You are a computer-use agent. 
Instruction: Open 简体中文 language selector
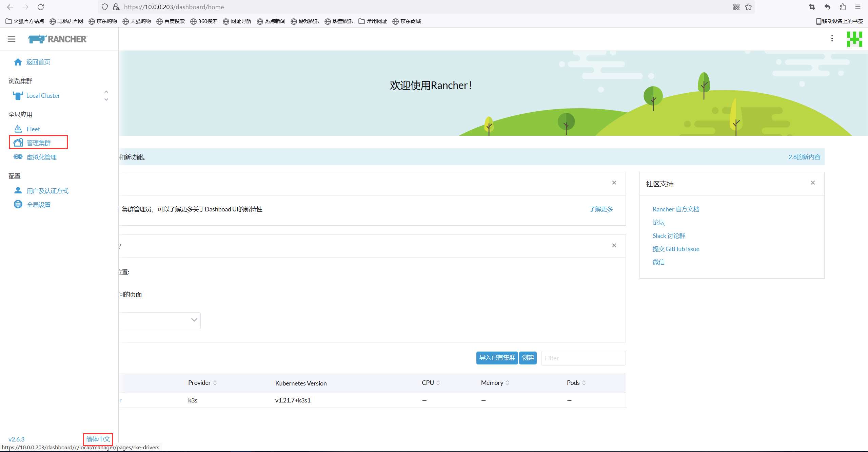[x=98, y=439]
